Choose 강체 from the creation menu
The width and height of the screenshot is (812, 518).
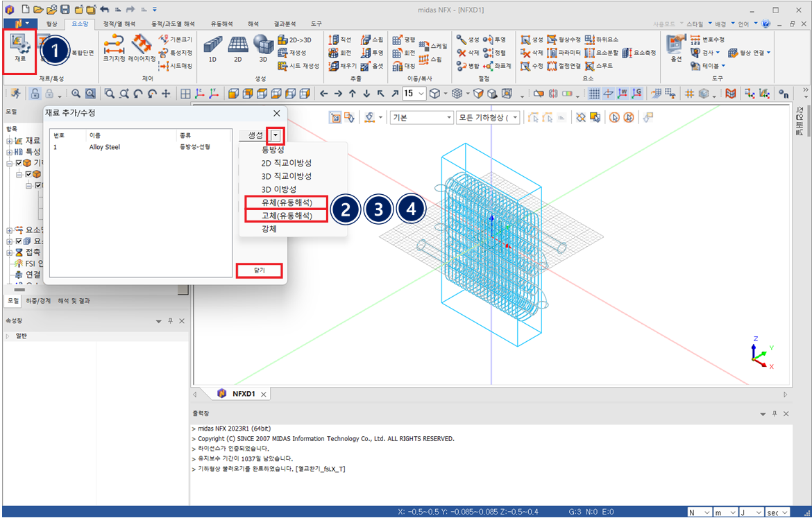269,229
